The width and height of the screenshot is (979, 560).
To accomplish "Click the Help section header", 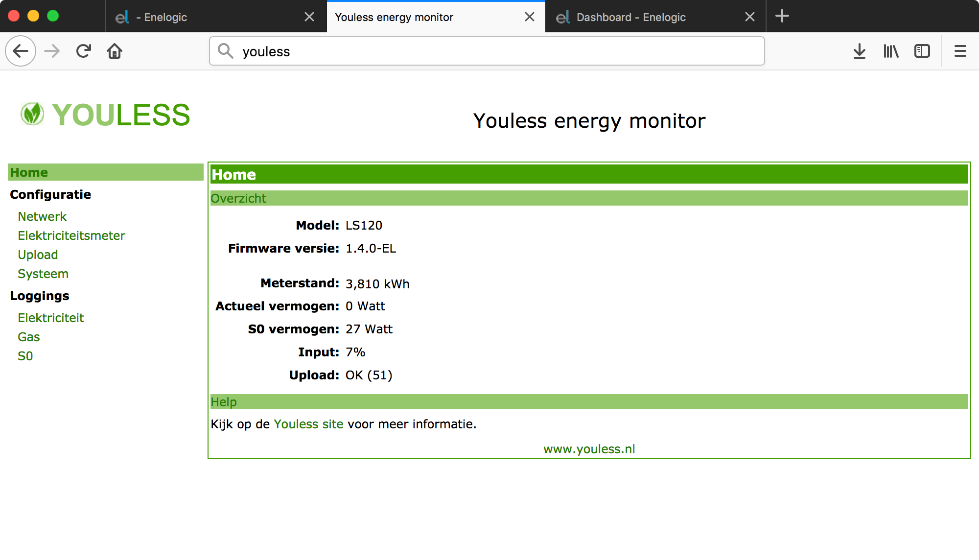I will (x=589, y=402).
